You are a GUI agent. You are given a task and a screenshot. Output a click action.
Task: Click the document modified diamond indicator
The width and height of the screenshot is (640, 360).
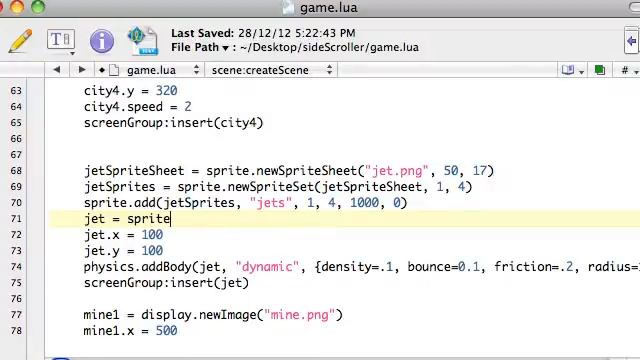point(102,70)
